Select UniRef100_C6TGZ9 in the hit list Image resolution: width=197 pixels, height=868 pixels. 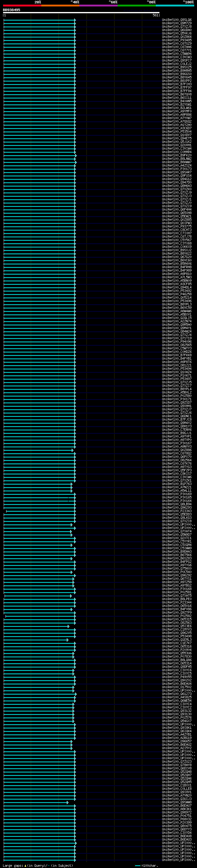(177, 43)
